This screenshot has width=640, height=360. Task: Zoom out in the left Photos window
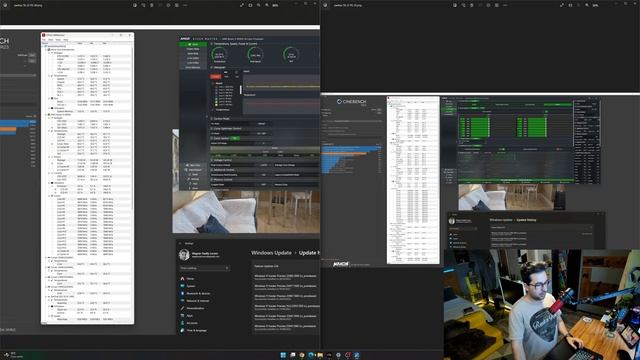click(x=258, y=5)
